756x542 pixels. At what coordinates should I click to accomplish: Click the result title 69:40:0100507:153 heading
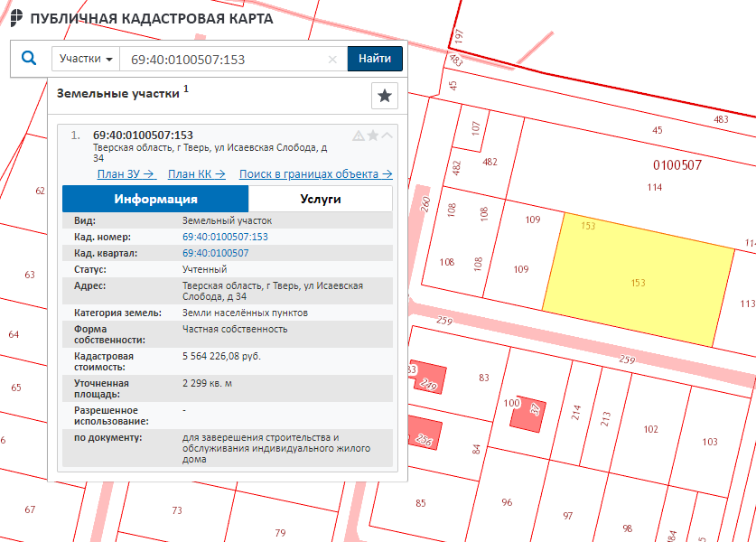tap(143, 135)
